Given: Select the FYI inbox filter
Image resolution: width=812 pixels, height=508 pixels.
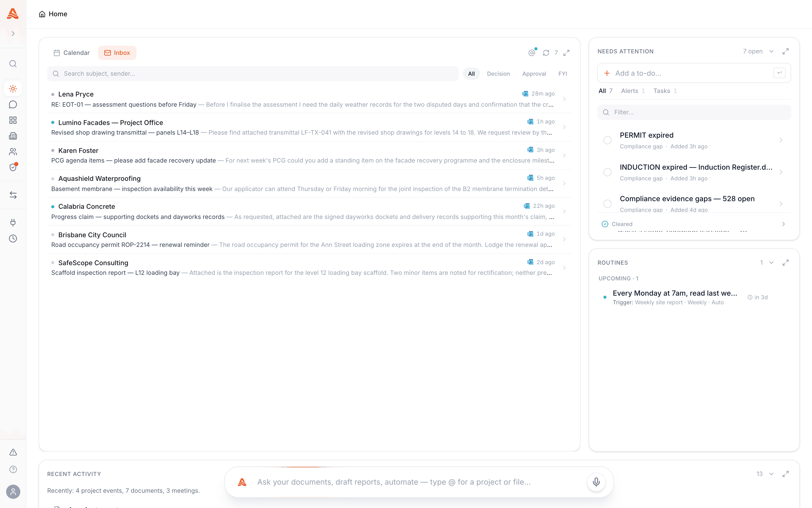Looking at the screenshot, I should [563, 74].
